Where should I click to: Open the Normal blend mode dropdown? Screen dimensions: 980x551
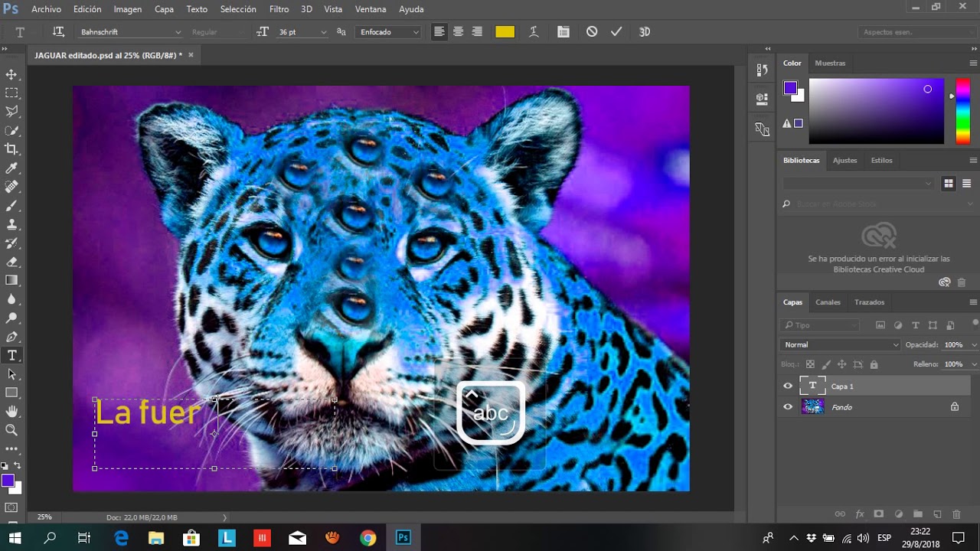click(x=841, y=345)
